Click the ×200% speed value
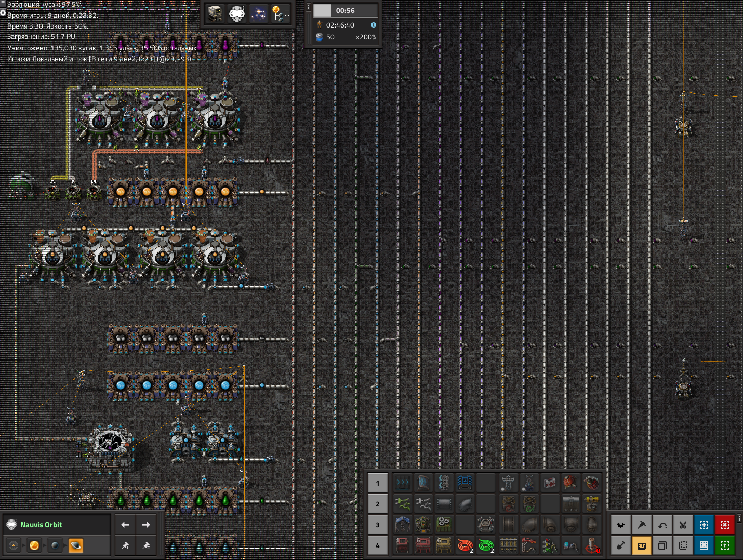Screen dimensions: 743x560 tap(365, 37)
